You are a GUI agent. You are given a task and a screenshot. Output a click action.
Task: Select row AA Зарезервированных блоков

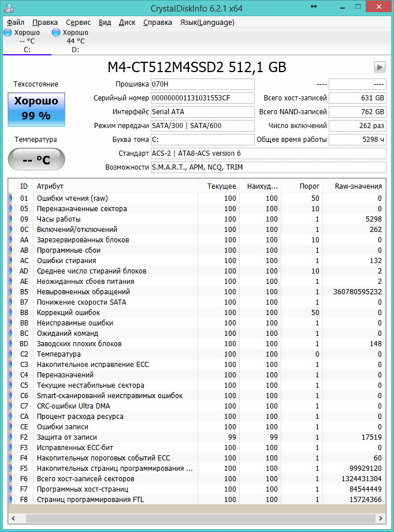click(197, 240)
